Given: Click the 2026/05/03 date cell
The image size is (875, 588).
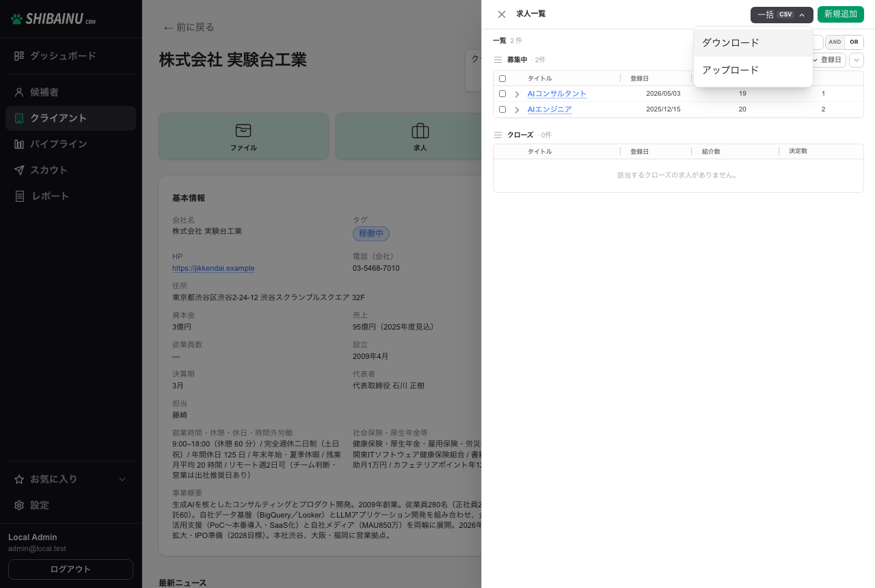Looking at the screenshot, I should 663,94.
